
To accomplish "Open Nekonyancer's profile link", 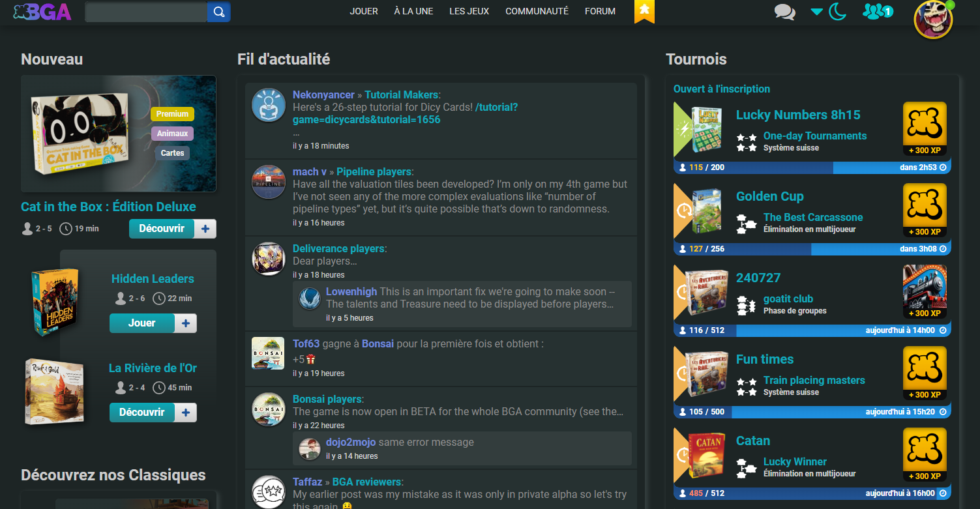I will (323, 95).
